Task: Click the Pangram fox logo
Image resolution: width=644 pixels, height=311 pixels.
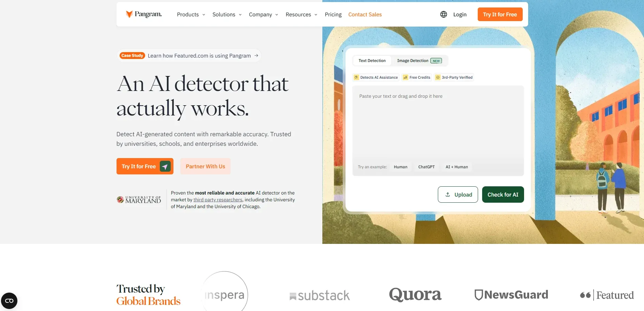Action: click(143, 14)
